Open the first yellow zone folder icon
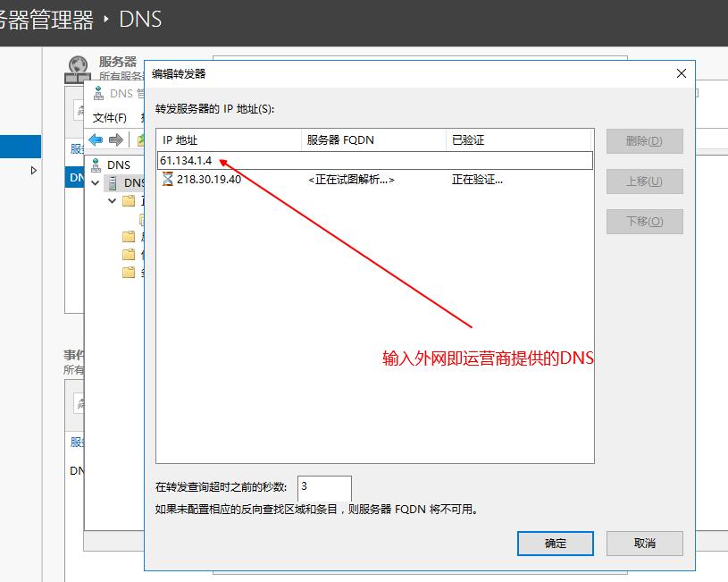The width and height of the screenshot is (728, 582). [x=129, y=201]
